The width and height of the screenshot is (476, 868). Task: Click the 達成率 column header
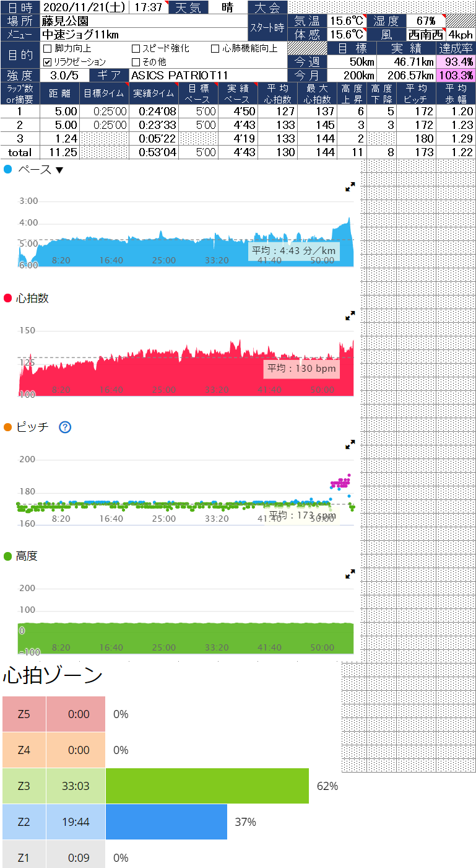(456, 48)
